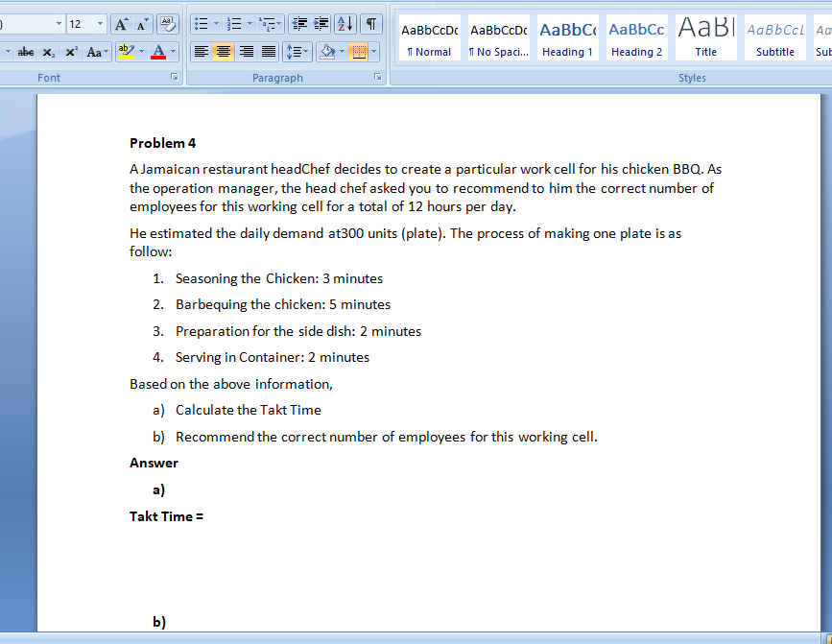
Task: Open the Borders dropdown arrow
Action: [374, 52]
